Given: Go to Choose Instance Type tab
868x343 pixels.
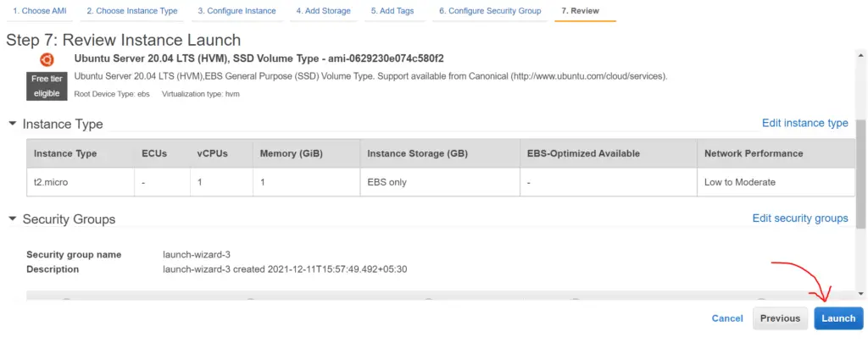Looking at the screenshot, I should (x=132, y=11).
